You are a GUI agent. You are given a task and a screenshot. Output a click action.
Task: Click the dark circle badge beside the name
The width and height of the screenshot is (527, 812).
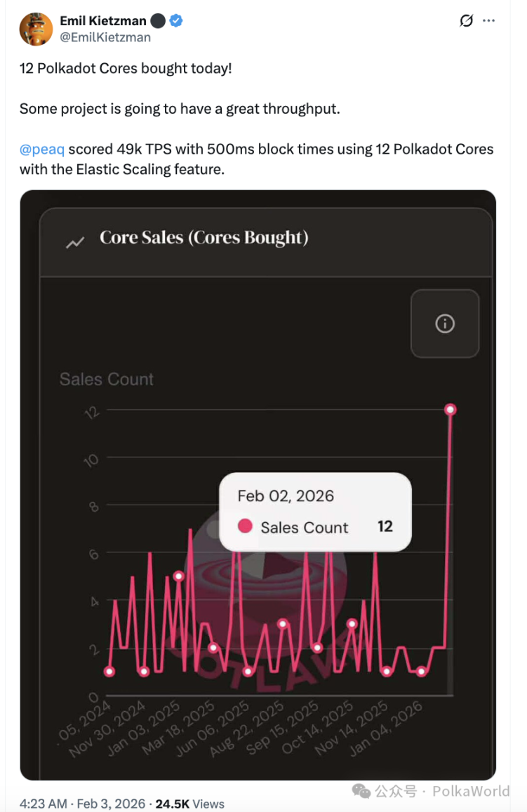click(x=158, y=21)
